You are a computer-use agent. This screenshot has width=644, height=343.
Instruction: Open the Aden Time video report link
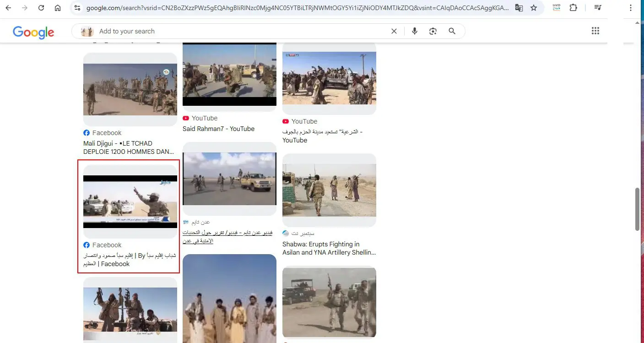point(227,237)
